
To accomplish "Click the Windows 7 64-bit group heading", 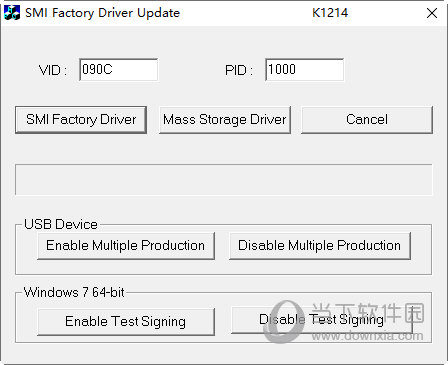I will (x=74, y=292).
